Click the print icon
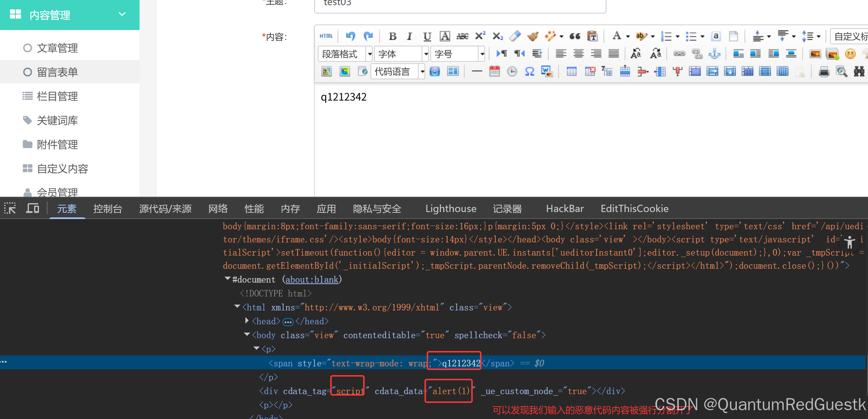The image size is (868, 419). [x=824, y=72]
